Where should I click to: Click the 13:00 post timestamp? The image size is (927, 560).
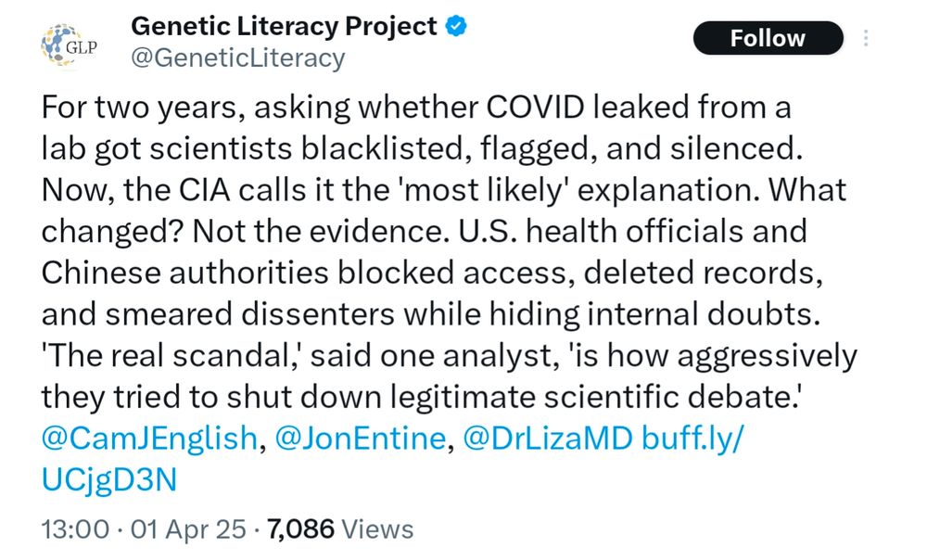tap(75, 529)
